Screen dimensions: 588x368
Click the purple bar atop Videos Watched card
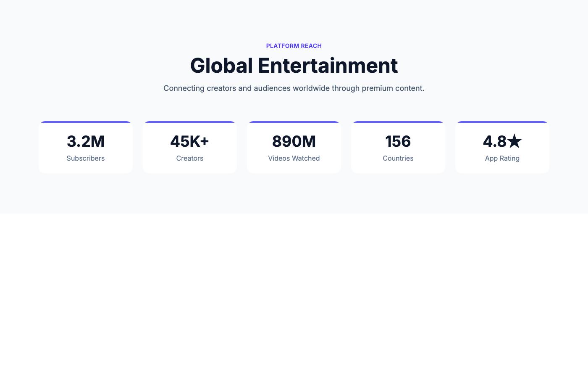(x=294, y=122)
